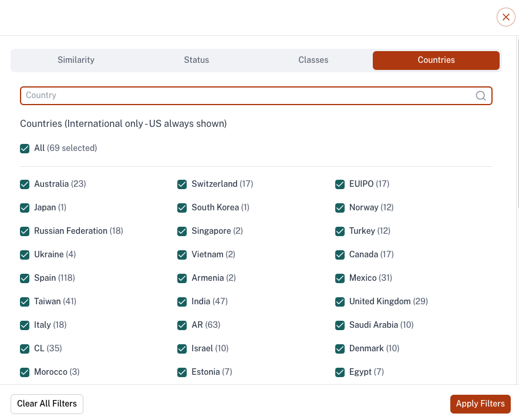
Task: Toggle Vietnam (2) checkbox
Action: pyautogui.click(x=182, y=255)
